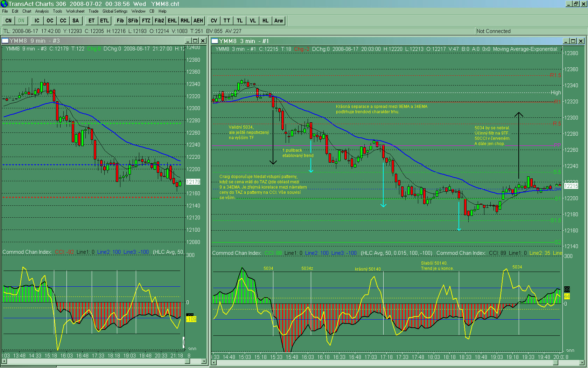This screenshot has height=368, width=588.
Task: Click the 3 min chart scrollbar thumb
Action: pyautogui.click(x=555, y=363)
